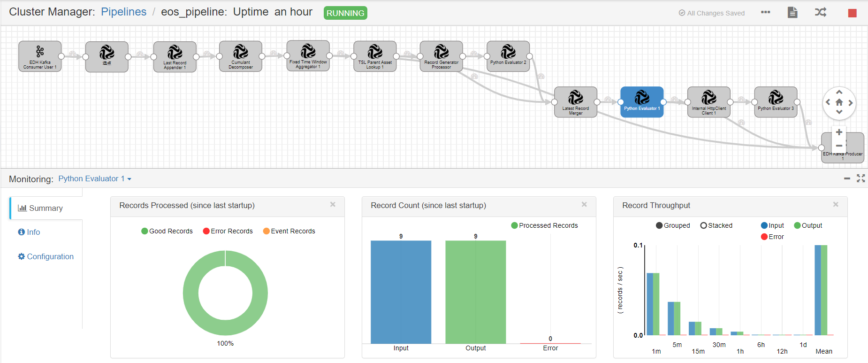Pan canvas left with arrow
This screenshot has height=363, width=868.
(828, 102)
